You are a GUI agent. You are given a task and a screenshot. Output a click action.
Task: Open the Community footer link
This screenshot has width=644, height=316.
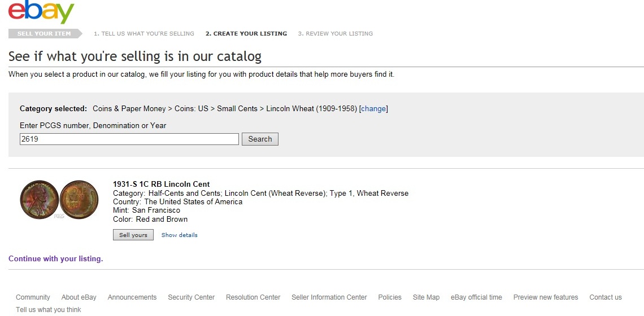[x=33, y=297]
